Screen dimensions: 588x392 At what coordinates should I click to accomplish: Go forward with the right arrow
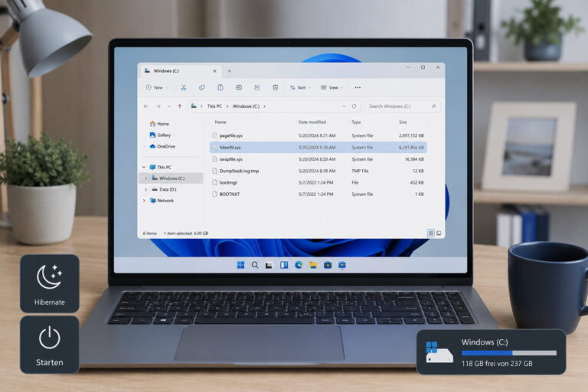coord(158,106)
